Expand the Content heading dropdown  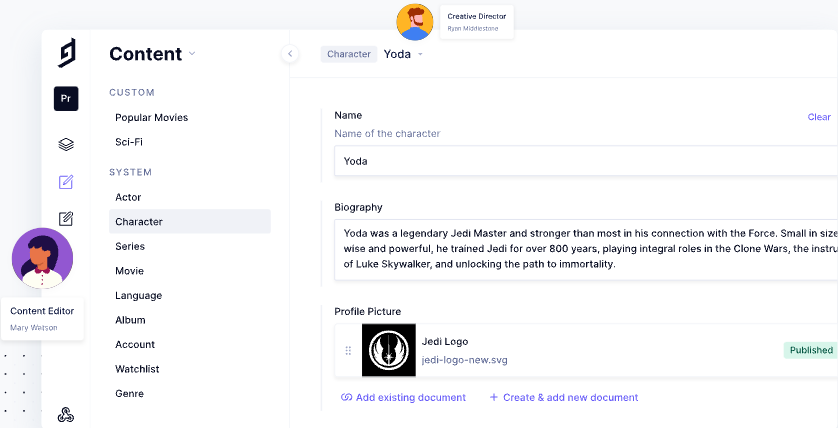pyautogui.click(x=192, y=54)
